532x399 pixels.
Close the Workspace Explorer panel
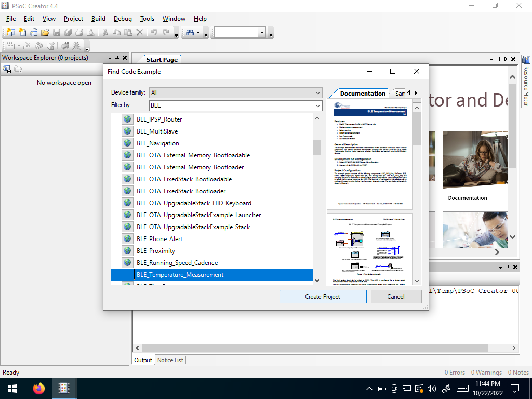125,58
